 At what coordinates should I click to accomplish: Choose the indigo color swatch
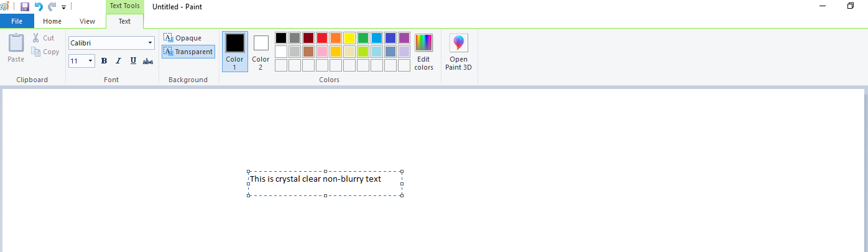[390, 38]
